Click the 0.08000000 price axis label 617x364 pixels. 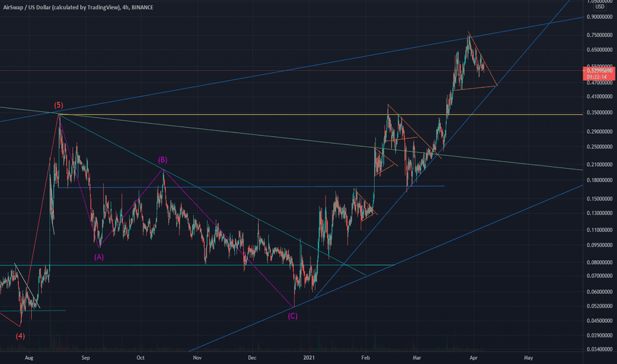coord(599,263)
